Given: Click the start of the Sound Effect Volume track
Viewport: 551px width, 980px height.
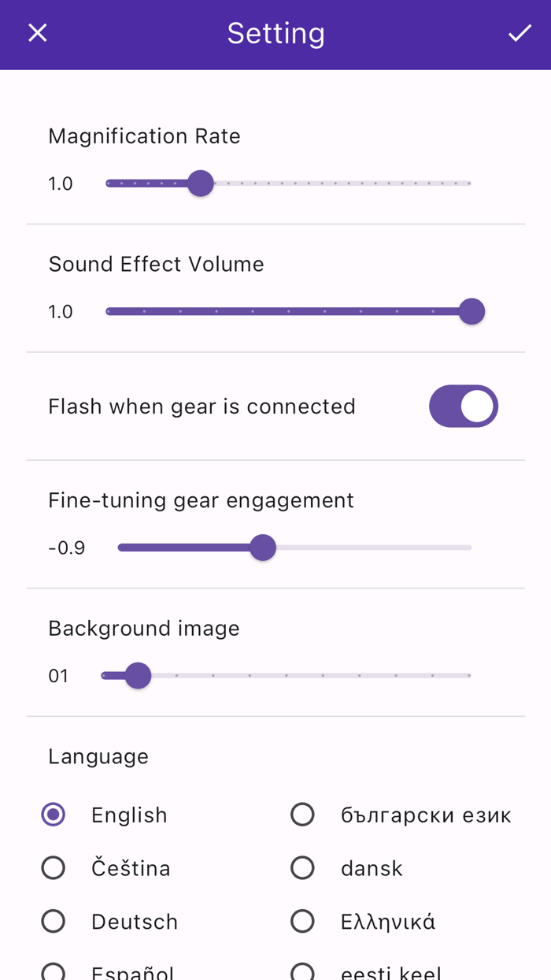Looking at the screenshot, I should click(108, 311).
